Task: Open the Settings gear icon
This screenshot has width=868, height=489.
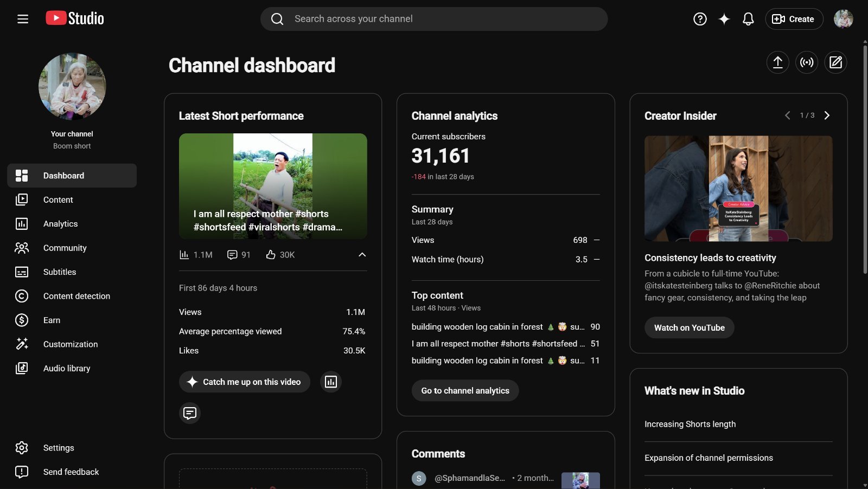Action: [22, 448]
